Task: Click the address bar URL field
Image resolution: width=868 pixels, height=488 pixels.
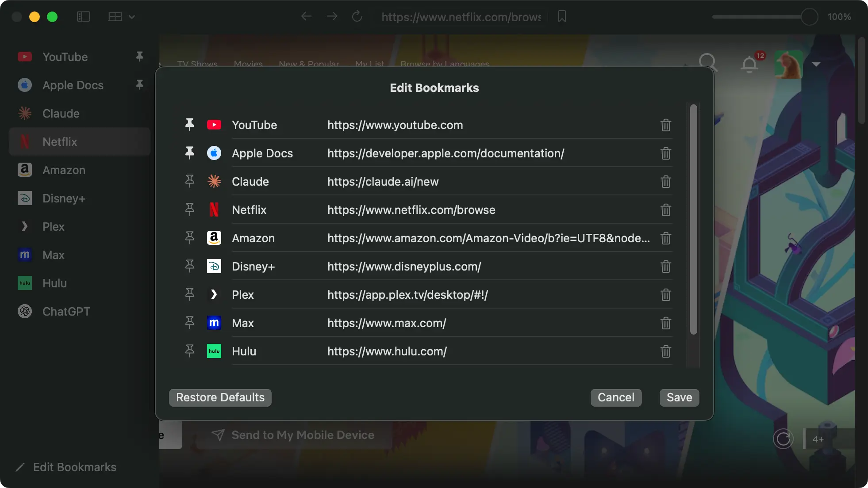Action: pyautogui.click(x=461, y=17)
